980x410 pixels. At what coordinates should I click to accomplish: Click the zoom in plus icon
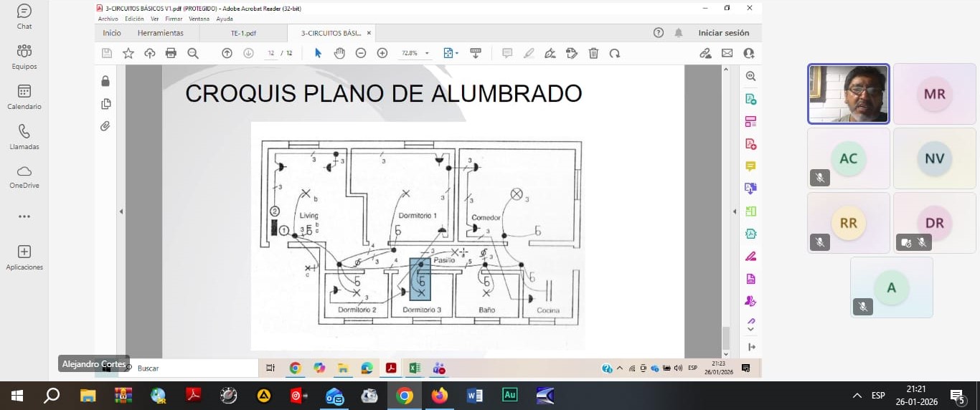coord(382,53)
